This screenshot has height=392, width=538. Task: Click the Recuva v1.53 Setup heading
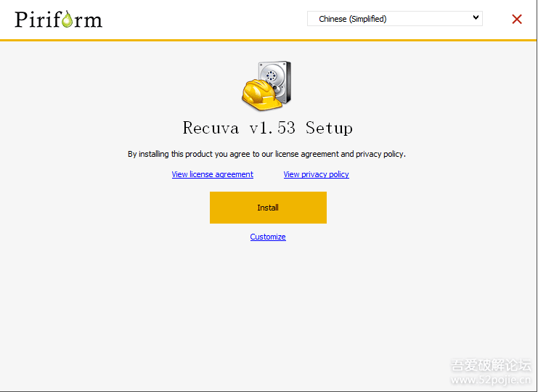[x=268, y=128]
